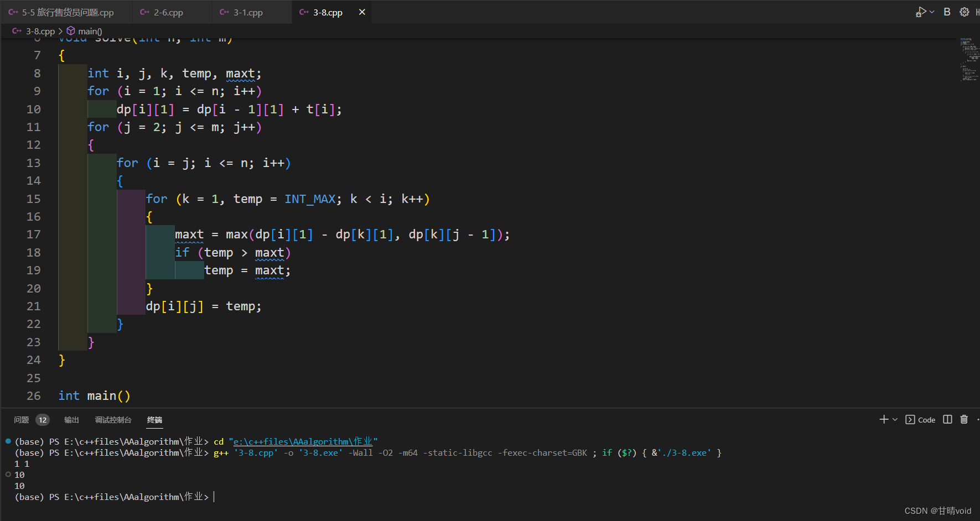The height and width of the screenshot is (521, 980).
Task: Click the problems count badge 12
Action: click(x=43, y=420)
